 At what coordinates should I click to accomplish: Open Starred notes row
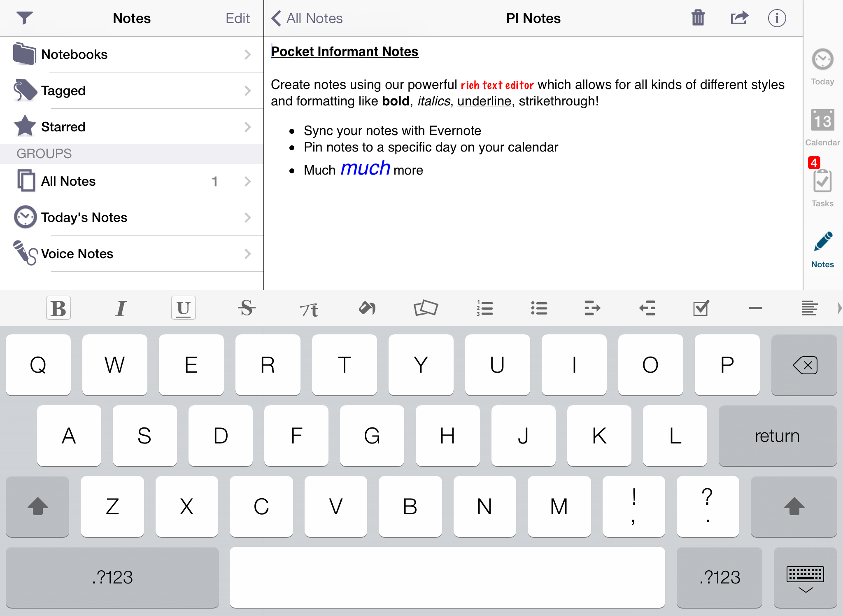(132, 127)
